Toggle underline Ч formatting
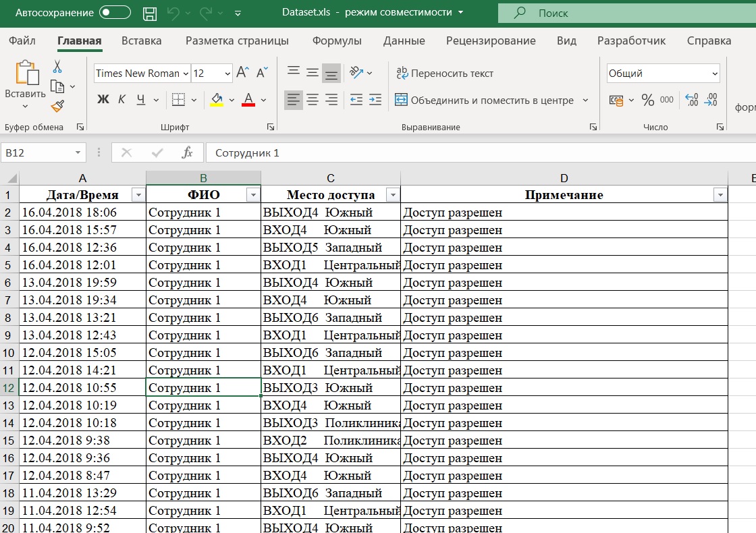756x533 pixels. pos(141,100)
